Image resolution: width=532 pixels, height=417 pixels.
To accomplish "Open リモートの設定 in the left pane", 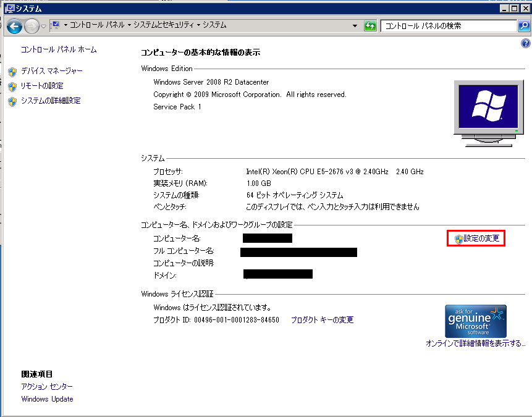I will tap(42, 86).
